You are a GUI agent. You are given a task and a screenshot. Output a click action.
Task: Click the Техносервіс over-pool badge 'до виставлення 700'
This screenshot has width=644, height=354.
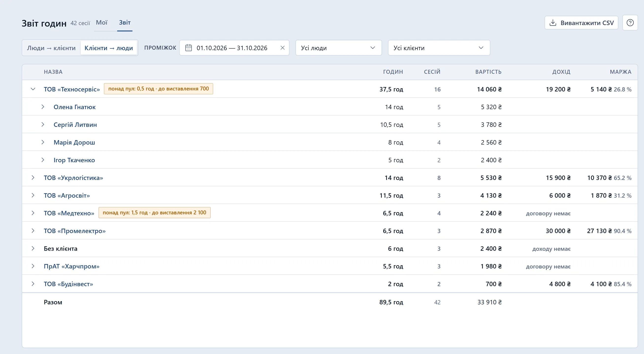[159, 89]
